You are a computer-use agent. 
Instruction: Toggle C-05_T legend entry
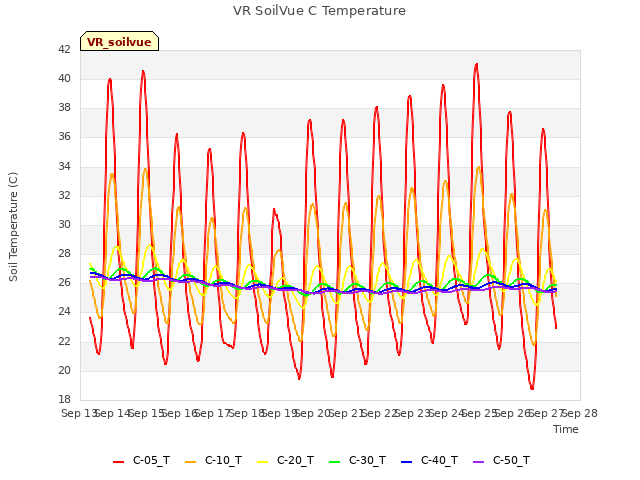(141, 461)
